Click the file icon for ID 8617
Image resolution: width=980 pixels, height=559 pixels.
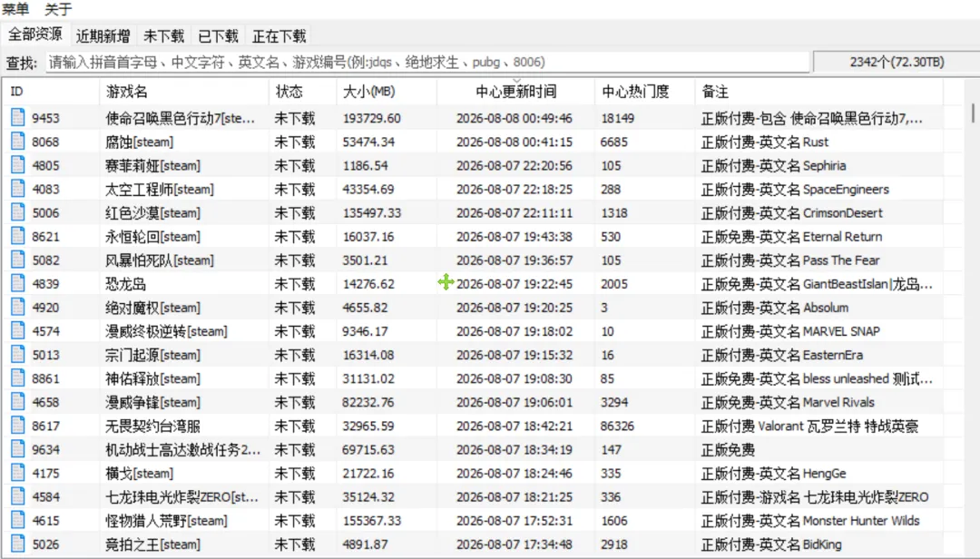[x=17, y=426]
